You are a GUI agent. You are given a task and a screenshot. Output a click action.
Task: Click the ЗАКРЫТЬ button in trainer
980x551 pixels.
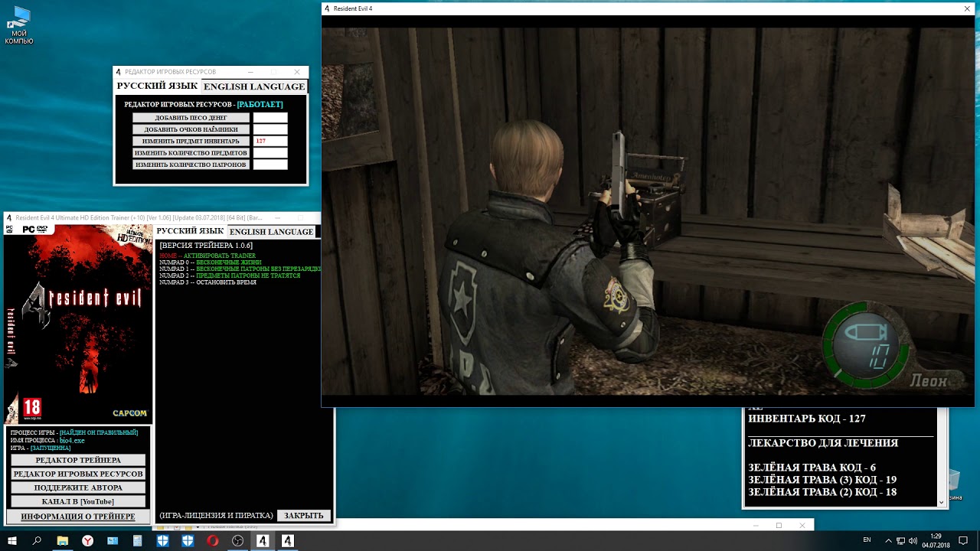click(304, 516)
